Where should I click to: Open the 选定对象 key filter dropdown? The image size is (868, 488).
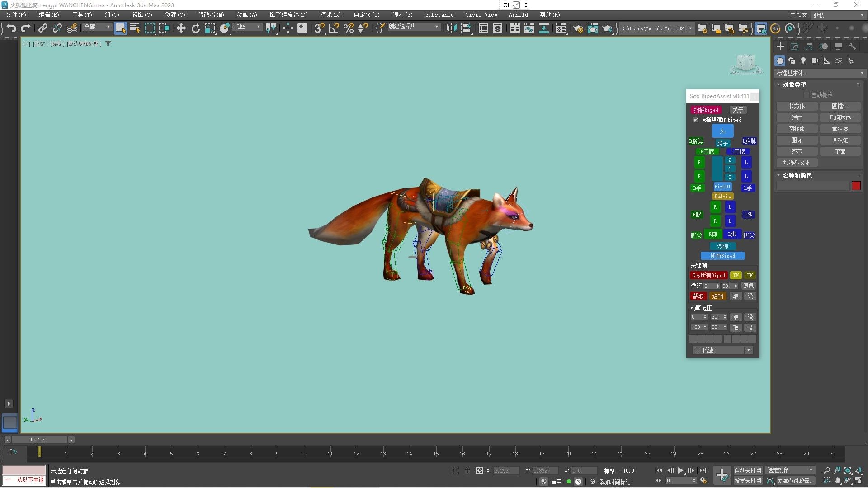coord(790,470)
